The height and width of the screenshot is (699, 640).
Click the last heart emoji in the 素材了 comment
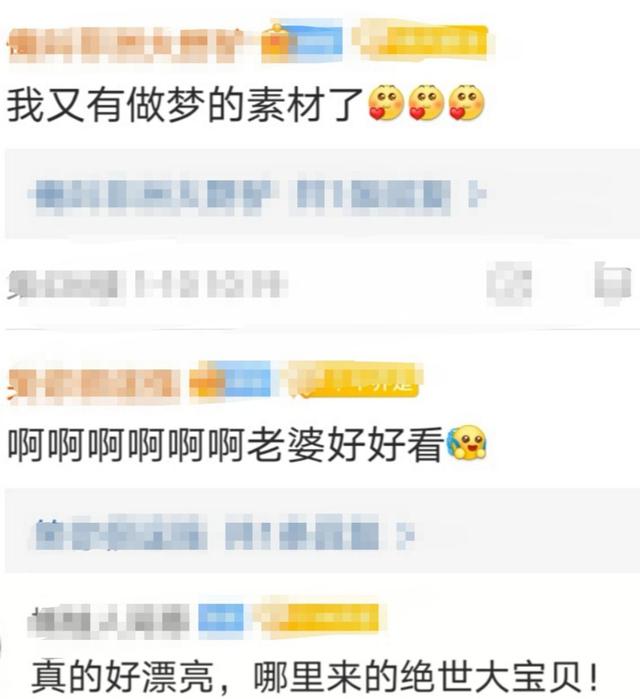[x=466, y=103]
